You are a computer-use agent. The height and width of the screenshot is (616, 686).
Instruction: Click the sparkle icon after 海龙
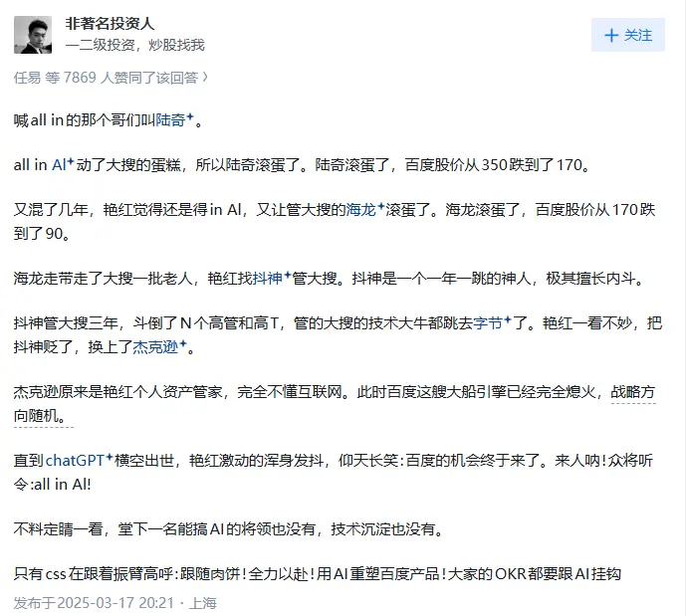point(380,206)
